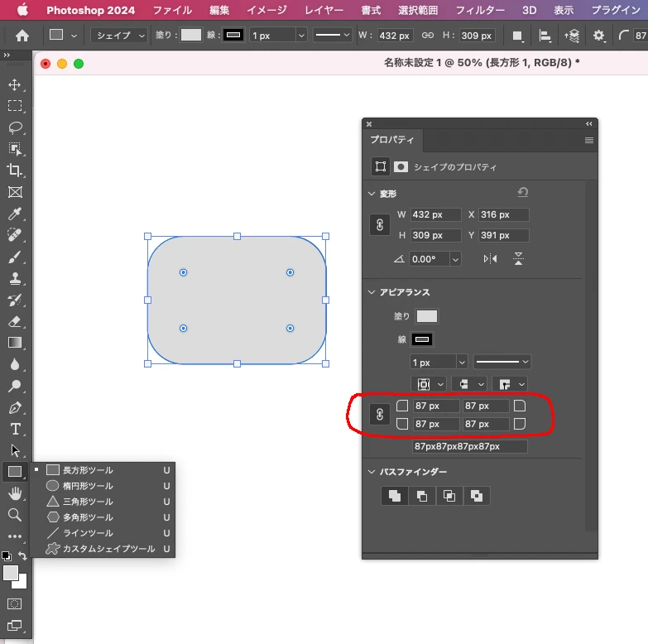Screen dimensions: 648x644
Task: Select the Object Selection tool
Action: (15, 149)
